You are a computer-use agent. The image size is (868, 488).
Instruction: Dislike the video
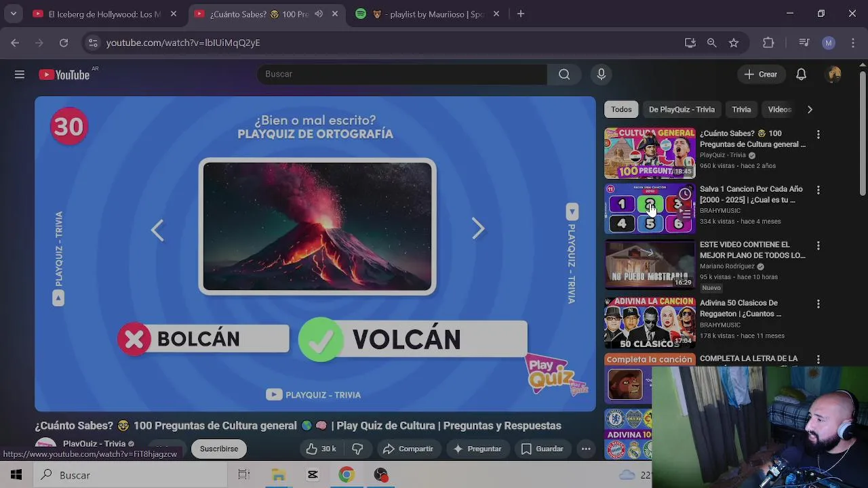(357, 449)
